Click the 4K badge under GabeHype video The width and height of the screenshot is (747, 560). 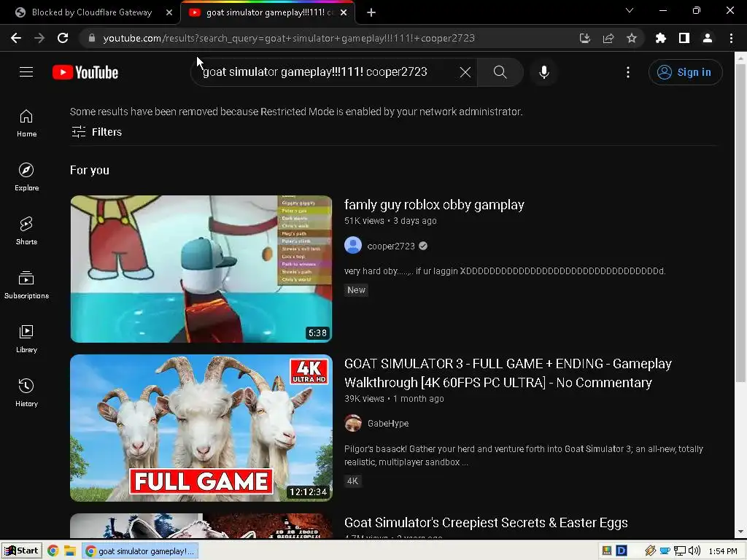(x=352, y=481)
